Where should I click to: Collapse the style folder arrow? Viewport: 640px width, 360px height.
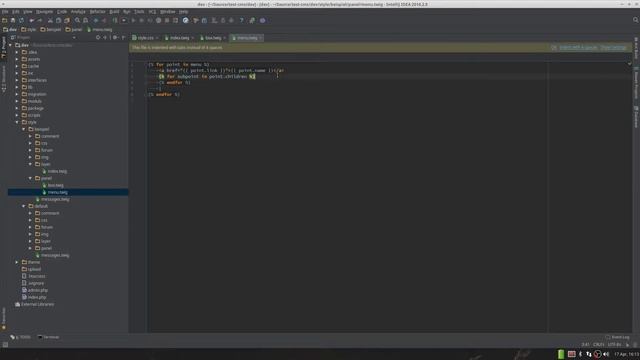click(x=17, y=122)
